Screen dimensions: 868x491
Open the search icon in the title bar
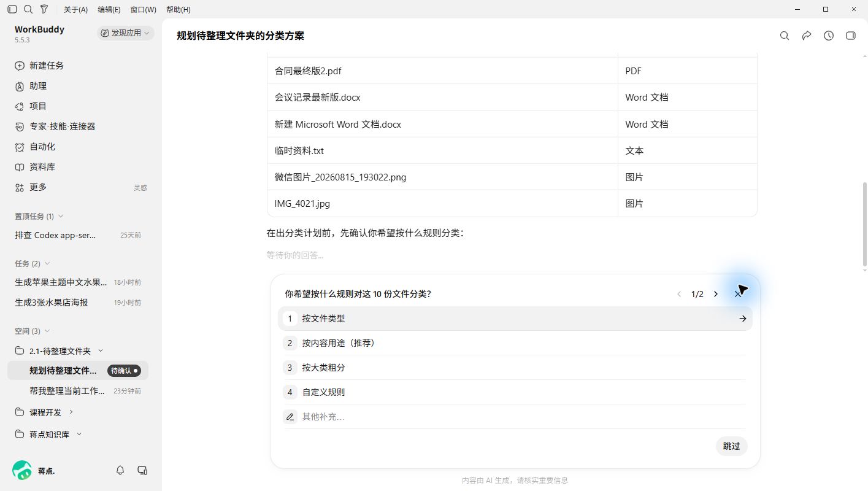click(x=28, y=9)
